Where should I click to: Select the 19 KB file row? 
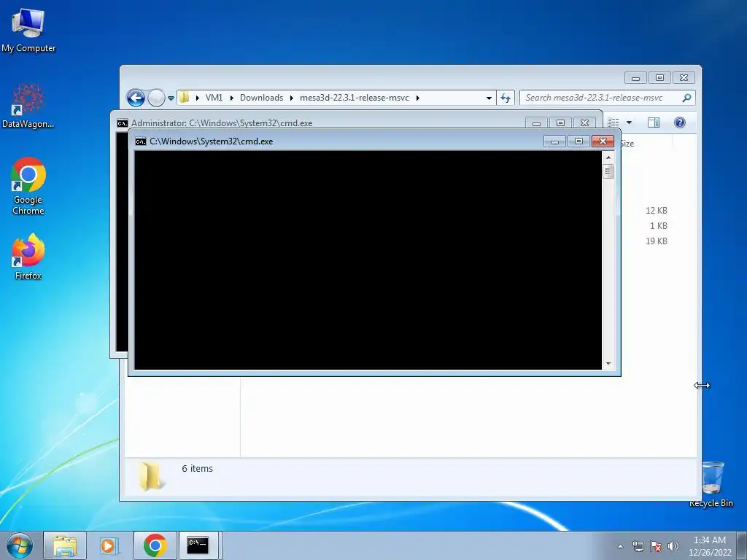pos(657,241)
